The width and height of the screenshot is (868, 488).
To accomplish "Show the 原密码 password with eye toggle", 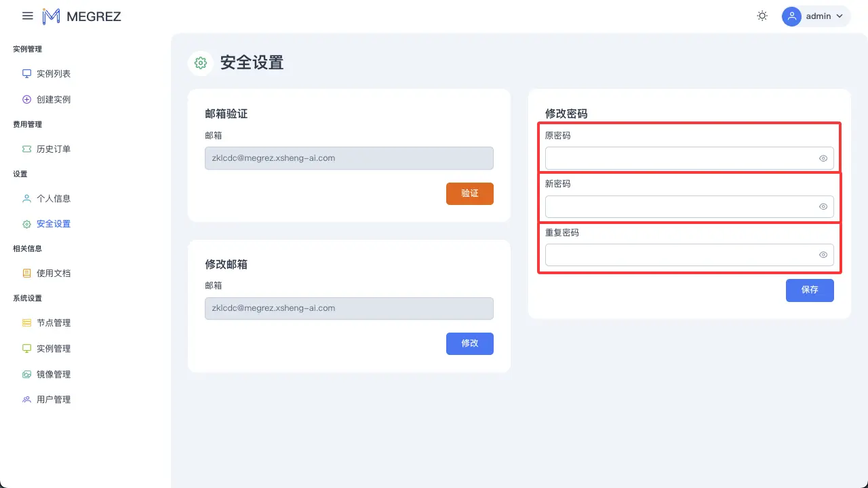I will 823,158.
